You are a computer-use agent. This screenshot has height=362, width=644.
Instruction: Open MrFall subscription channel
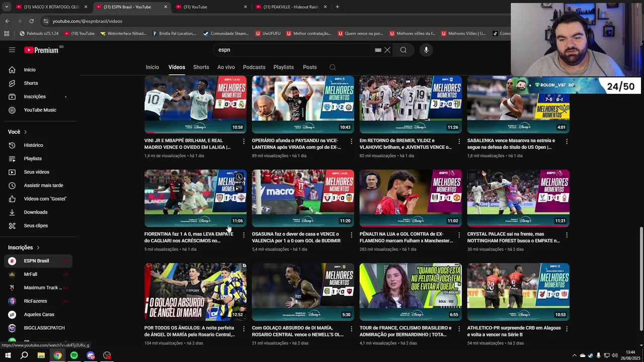pyautogui.click(x=38, y=275)
